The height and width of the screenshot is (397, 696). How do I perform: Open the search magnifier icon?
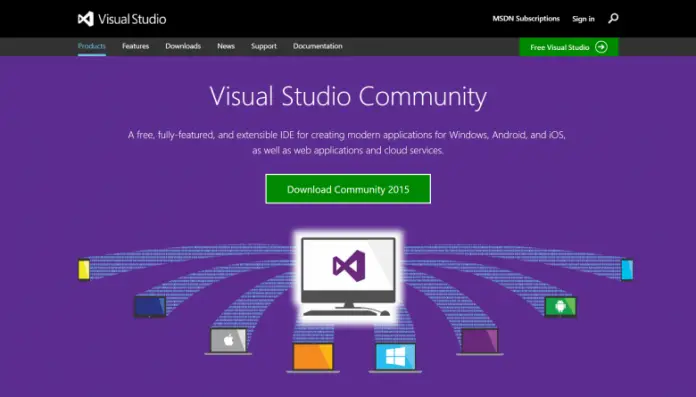pos(613,19)
